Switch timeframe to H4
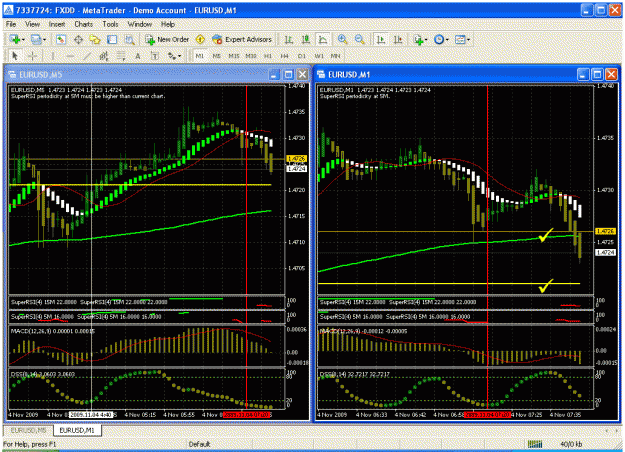 [x=284, y=56]
